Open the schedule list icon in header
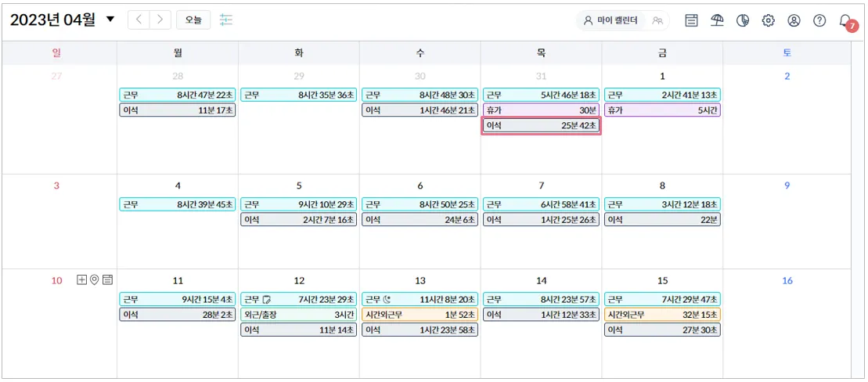Screen dimensions: 868x382 point(691,21)
